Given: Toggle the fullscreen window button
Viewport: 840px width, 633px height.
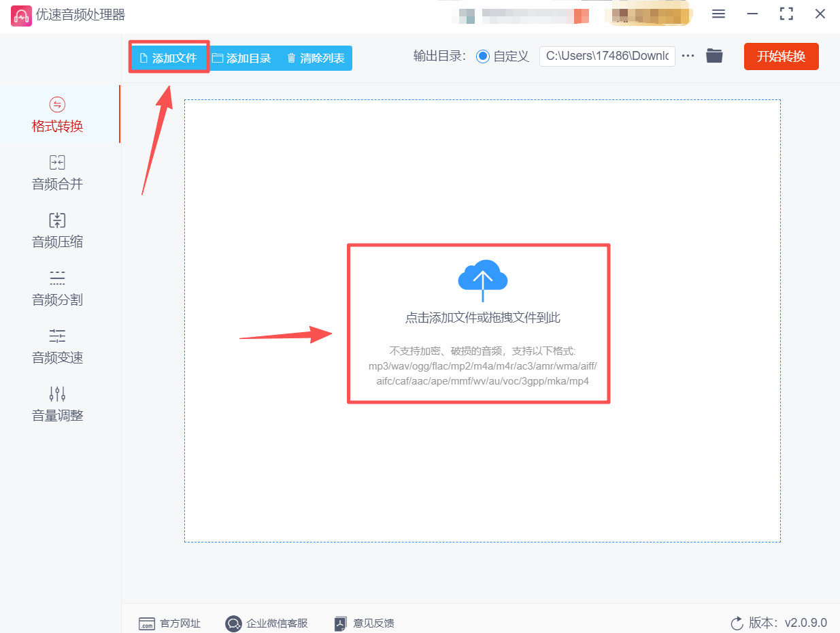Looking at the screenshot, I should (786, 14).
